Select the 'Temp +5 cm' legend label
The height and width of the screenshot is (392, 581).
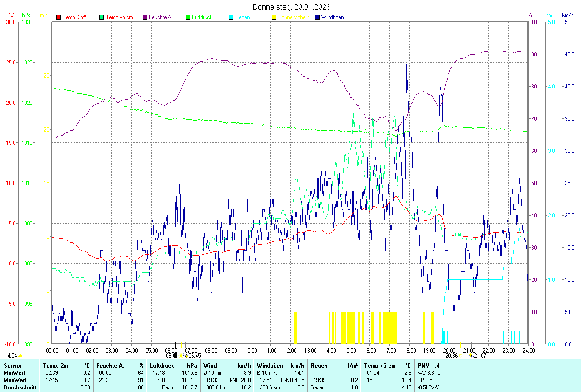point(119,17)
